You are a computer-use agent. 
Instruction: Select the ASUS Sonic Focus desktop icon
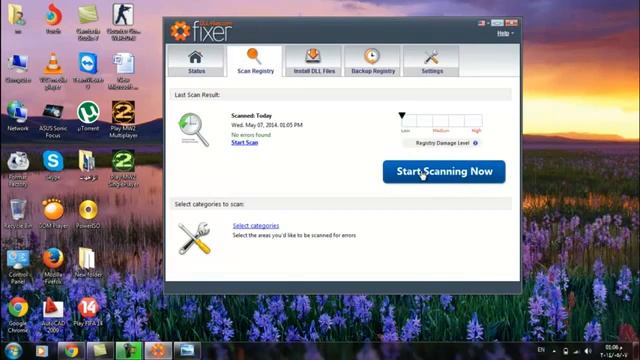click(53, 121)
